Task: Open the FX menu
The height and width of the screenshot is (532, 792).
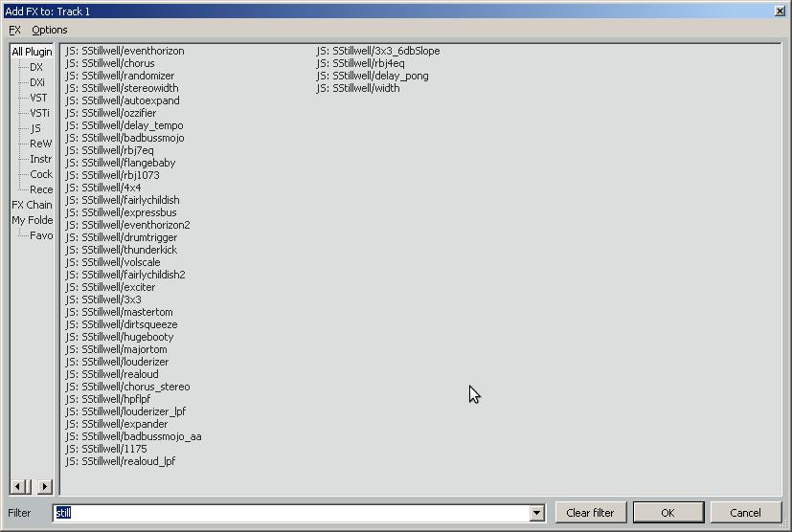Action: click(14, 30)
